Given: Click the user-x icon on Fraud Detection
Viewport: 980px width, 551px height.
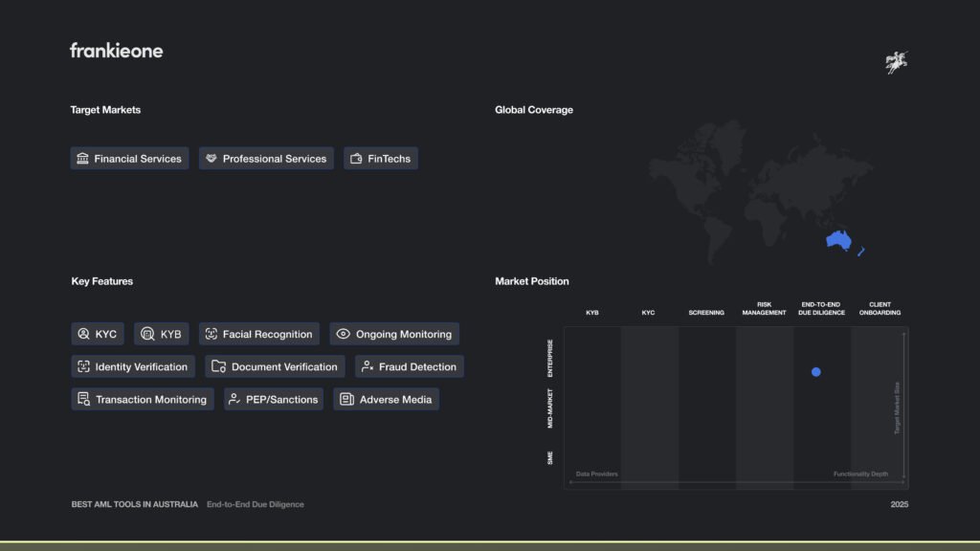Looking at the screenshot, I should click(367, 366).
